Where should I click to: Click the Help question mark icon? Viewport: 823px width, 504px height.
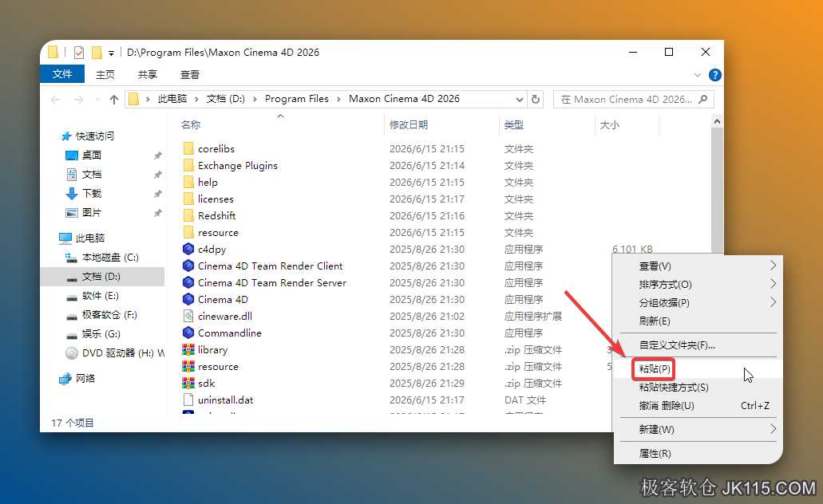click(x=714, y=75)
